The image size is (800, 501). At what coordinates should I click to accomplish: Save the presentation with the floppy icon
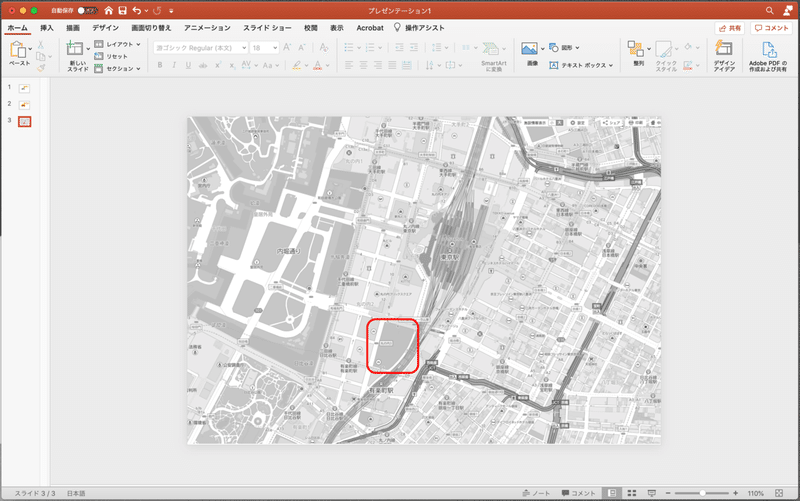[122, 10]
